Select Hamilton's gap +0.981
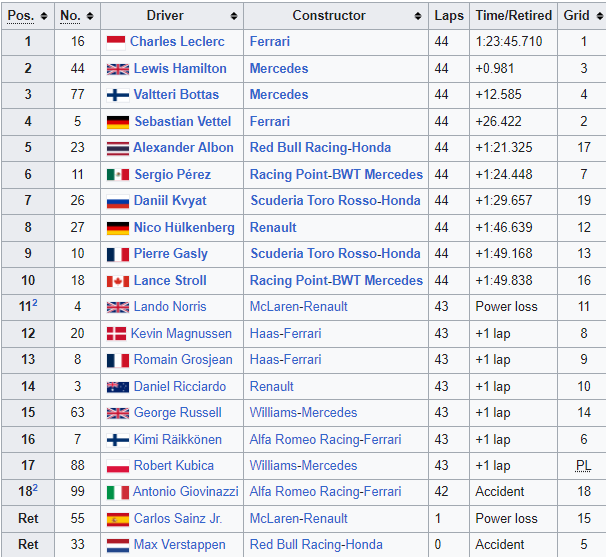 [x=495, y=68]
